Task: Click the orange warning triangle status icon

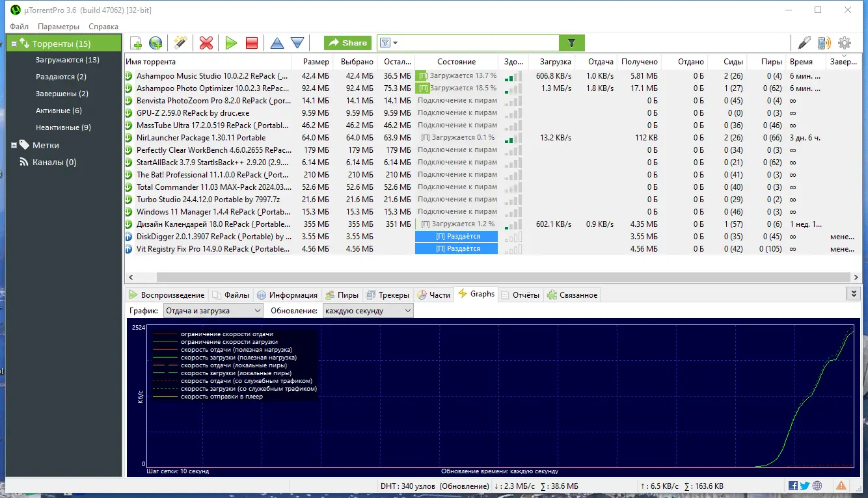Action: [841, 486]
